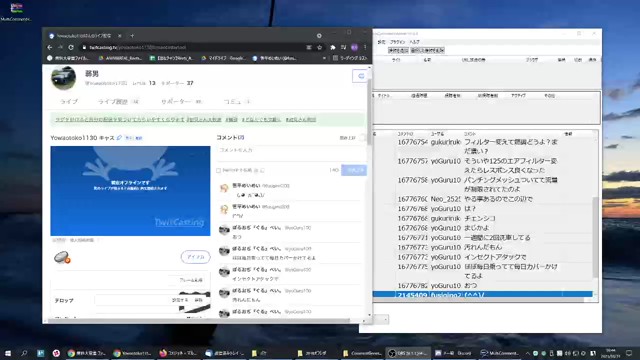Toggle the switch right of コメント header

361,138
